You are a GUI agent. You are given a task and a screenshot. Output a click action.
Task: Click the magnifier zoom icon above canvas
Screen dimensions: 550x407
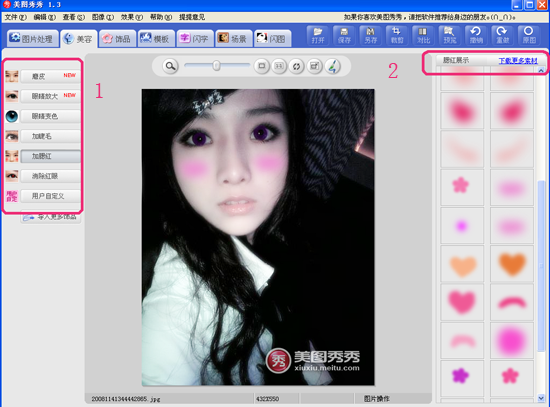(x=170, y=66)
